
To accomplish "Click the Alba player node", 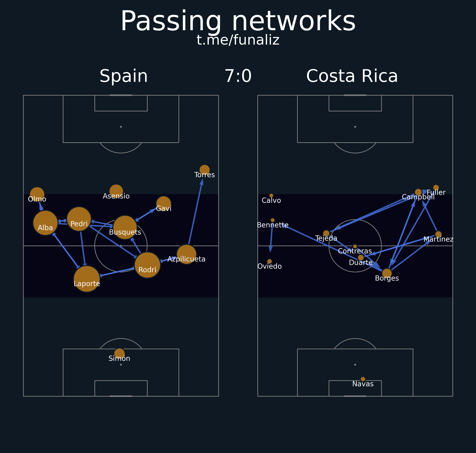I will click(45, 223).
